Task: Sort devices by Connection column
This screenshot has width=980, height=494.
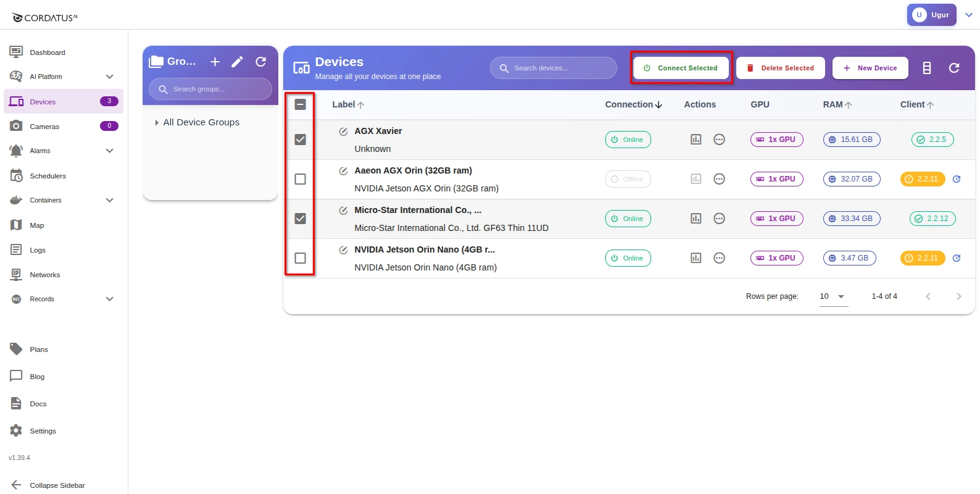Action: tap(634, 104)
